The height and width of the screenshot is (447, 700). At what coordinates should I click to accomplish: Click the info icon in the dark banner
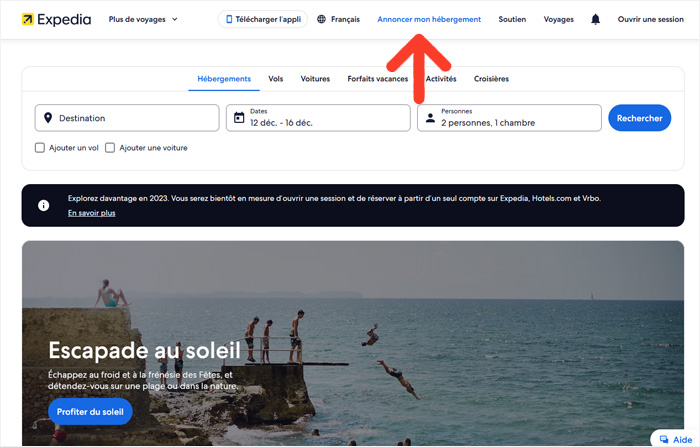pyautogui.click(x=43, y=205)
